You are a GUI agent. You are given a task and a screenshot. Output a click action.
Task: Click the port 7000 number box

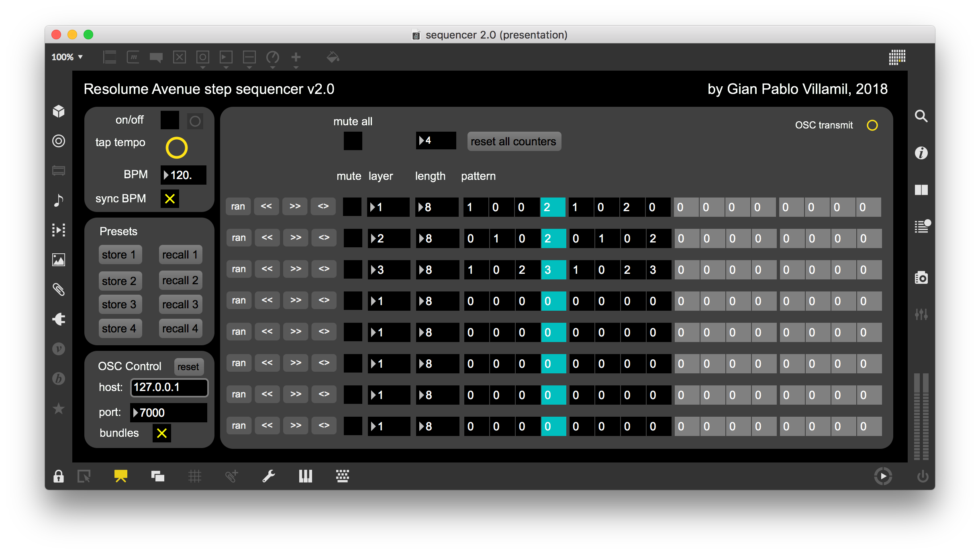coord(169,413)
